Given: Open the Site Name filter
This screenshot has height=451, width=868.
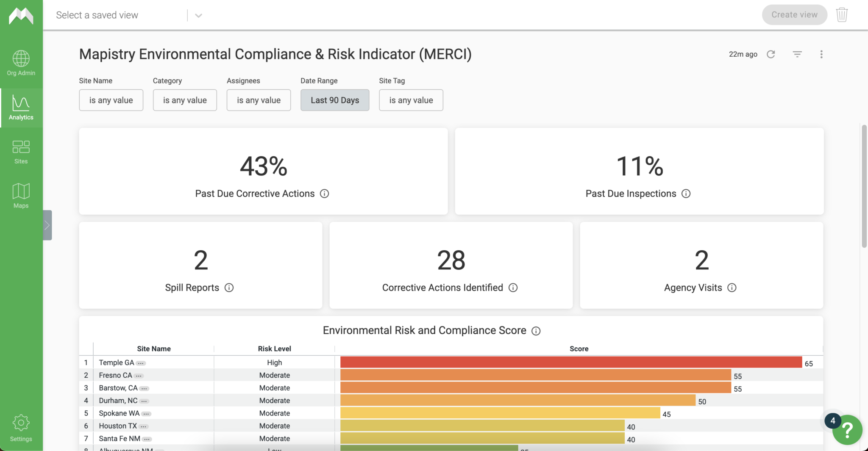Looking at the screenshot, I should [x=111, y=100].
